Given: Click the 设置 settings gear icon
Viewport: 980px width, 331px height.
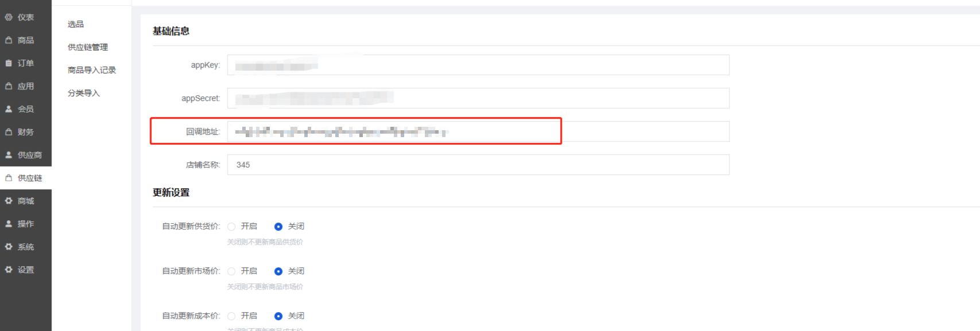Looking at the screenshot, I should tap(9, 270).
